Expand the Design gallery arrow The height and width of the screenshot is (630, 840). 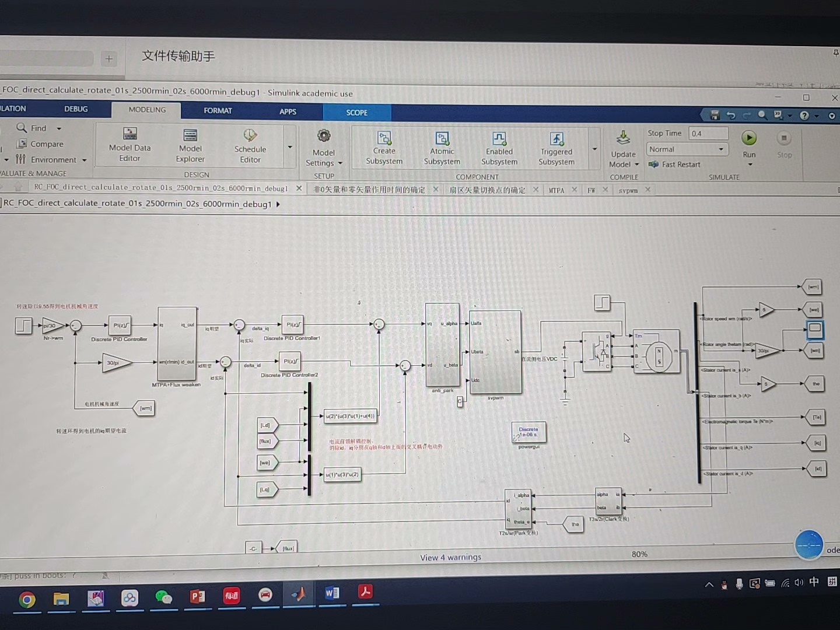click(x=290, y=147)
